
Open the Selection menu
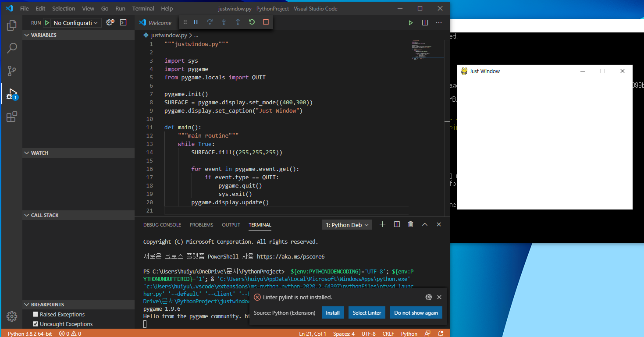click(64, 8)
